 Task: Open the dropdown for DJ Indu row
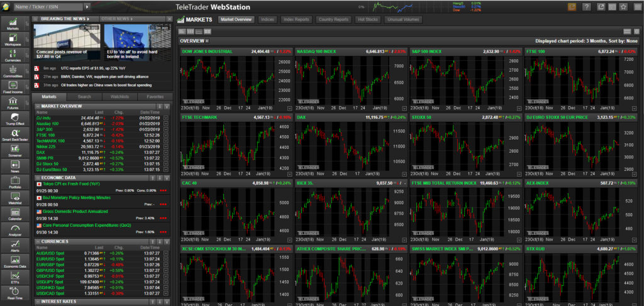[166, 118]
